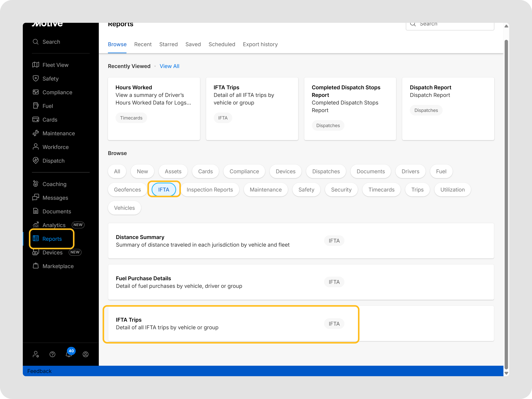Click the Coaching medal icon
Image resolution: width=532 pixels, height=399 pixels.
(x=36, y=184)
